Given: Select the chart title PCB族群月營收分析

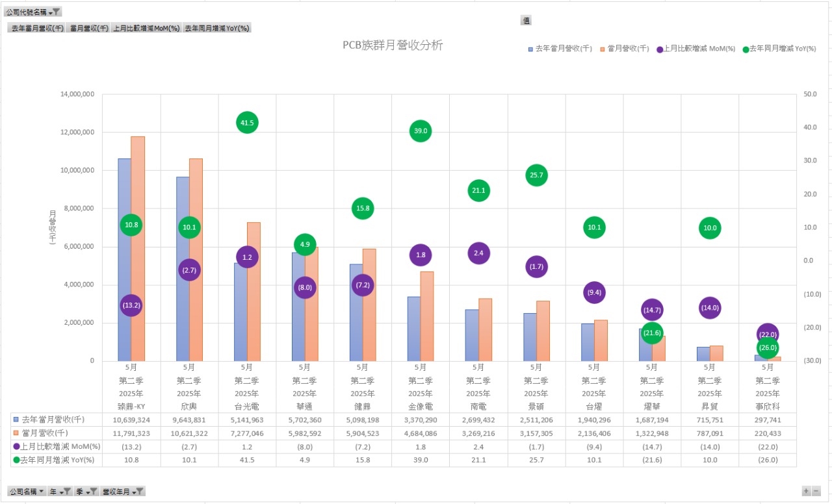Looking at the screenshot, I should [393, 45].
